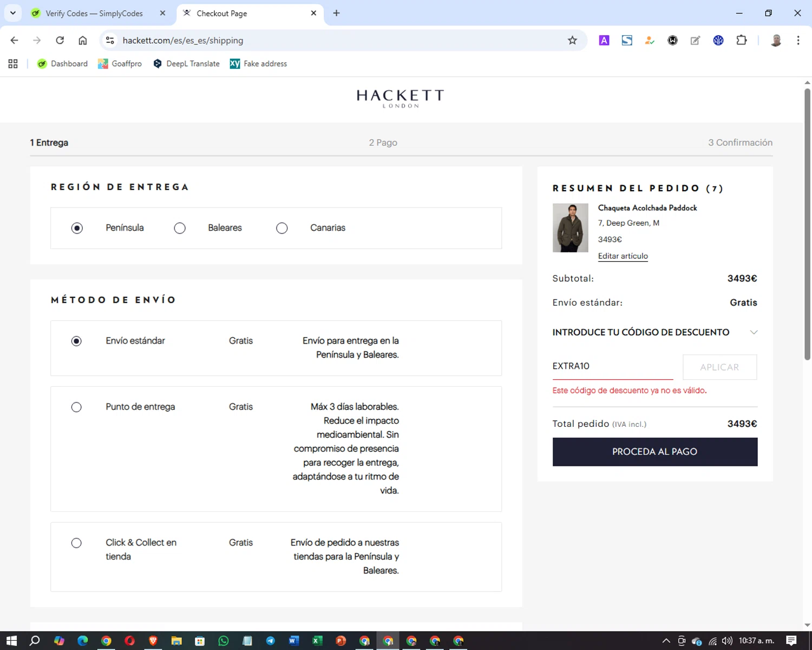Screen dimensions: 812x650
Task: Open Telegram from the taskbar
Action: pos(270,641)
